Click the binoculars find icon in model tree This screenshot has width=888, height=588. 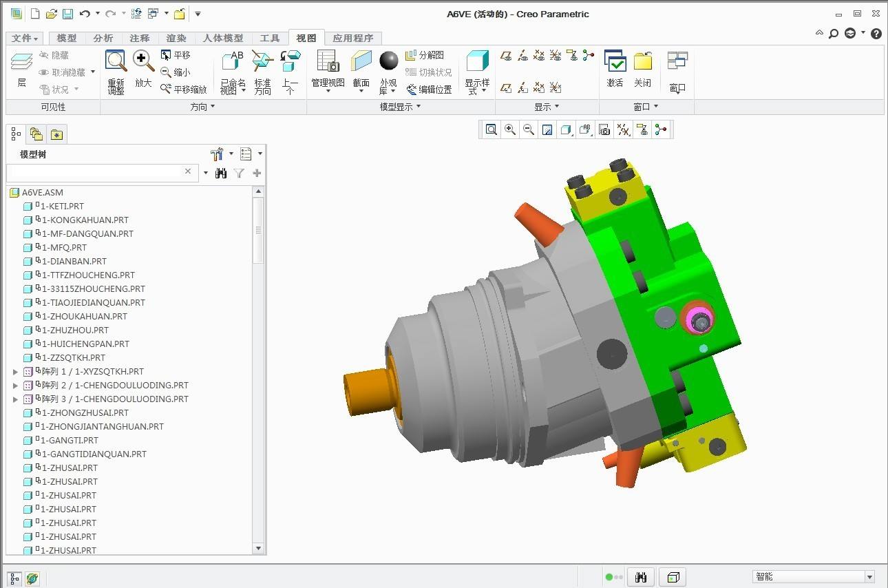point(221,174)
